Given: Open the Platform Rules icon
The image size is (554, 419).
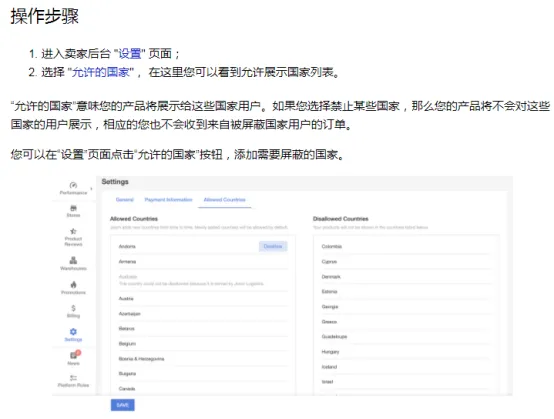Looking at the screenshot, I should [73, 378].
